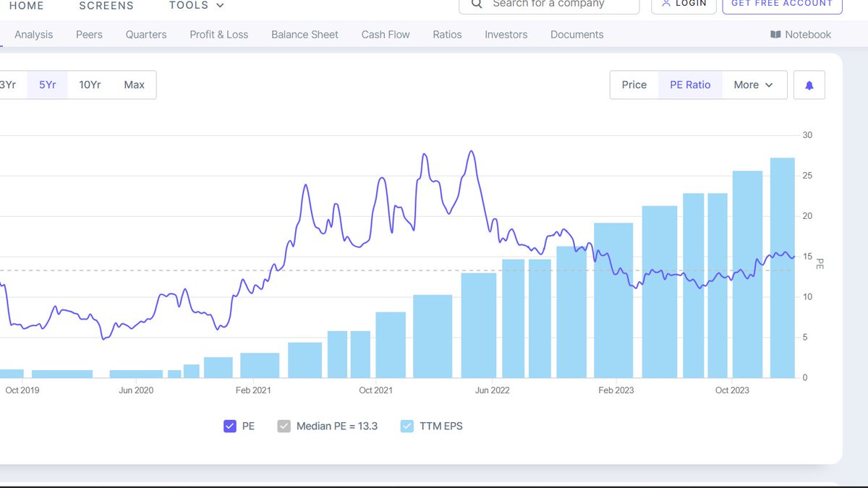Click the GET FREE ACCOUNT button

pyautogui.click(x=782, y=4)
